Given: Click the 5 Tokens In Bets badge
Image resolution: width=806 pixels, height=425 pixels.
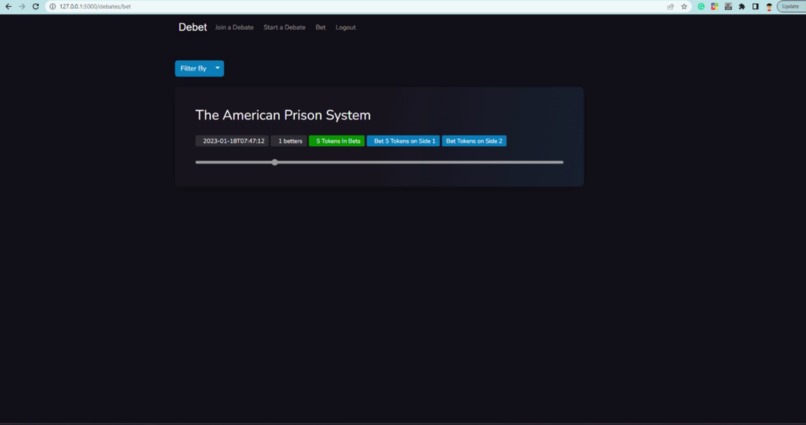Looking at the screenshot, I should [337, 141].
